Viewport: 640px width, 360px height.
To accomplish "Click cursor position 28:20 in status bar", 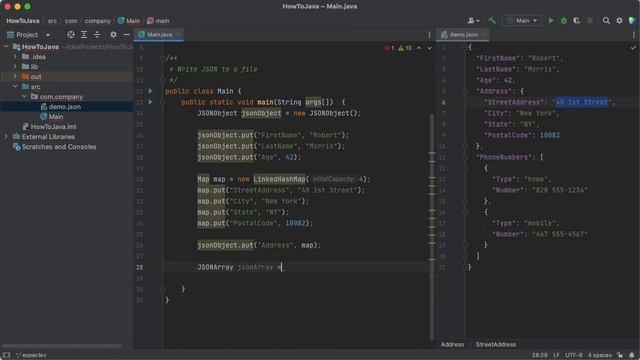I will point(539,355).
